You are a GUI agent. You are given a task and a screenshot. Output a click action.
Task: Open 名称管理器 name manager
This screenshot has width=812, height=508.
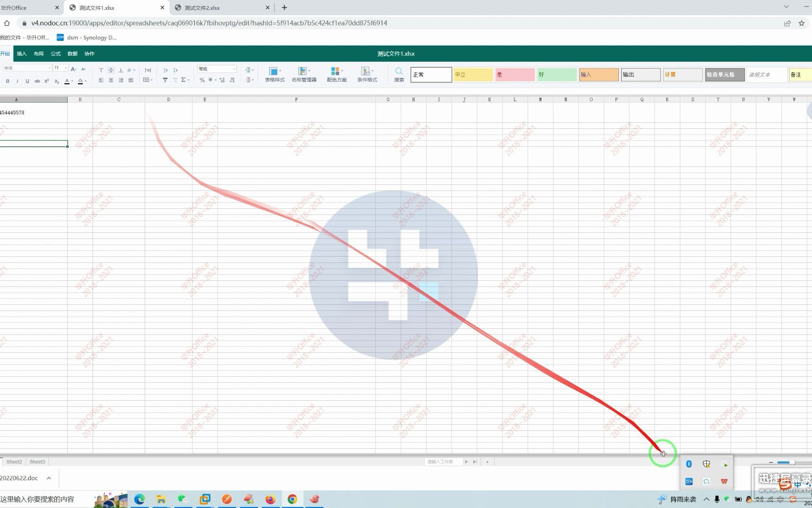[304, 74]
